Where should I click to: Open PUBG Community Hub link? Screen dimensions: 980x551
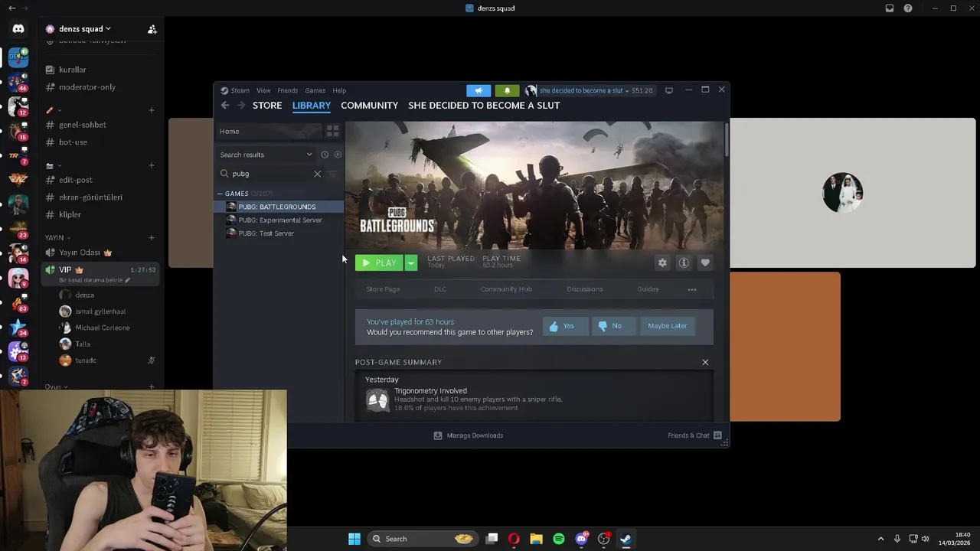click(506, 289)
